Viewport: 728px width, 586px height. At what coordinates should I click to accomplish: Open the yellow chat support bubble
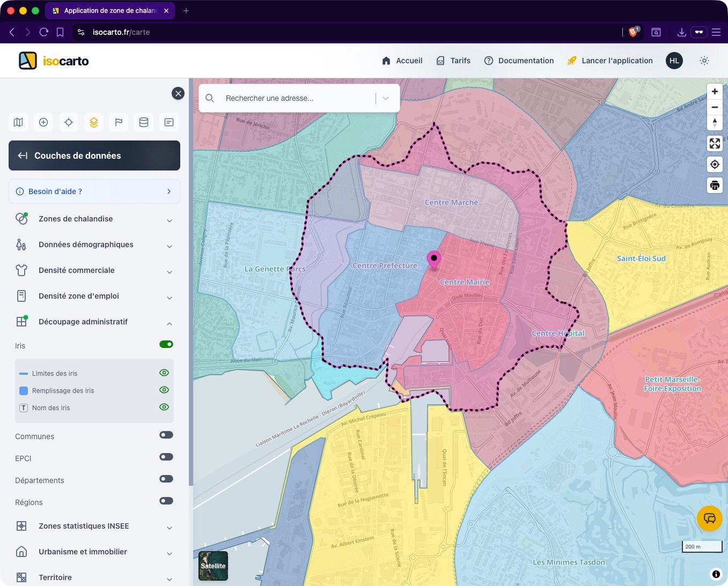[x=709, y=518]
